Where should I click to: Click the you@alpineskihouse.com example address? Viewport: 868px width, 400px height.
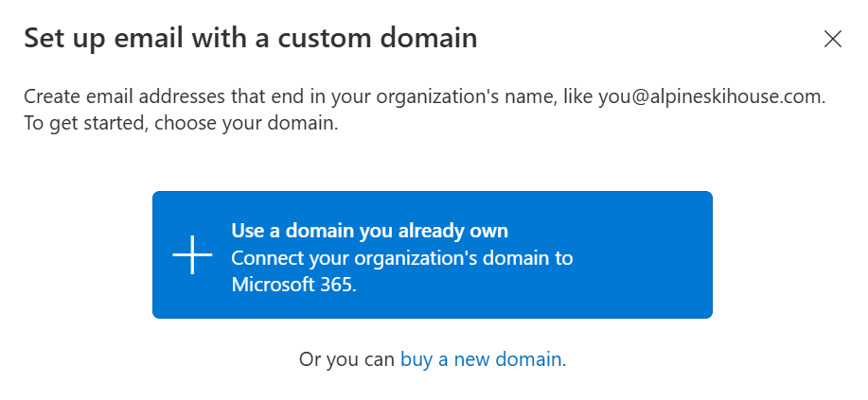click(x=711, y=96)
